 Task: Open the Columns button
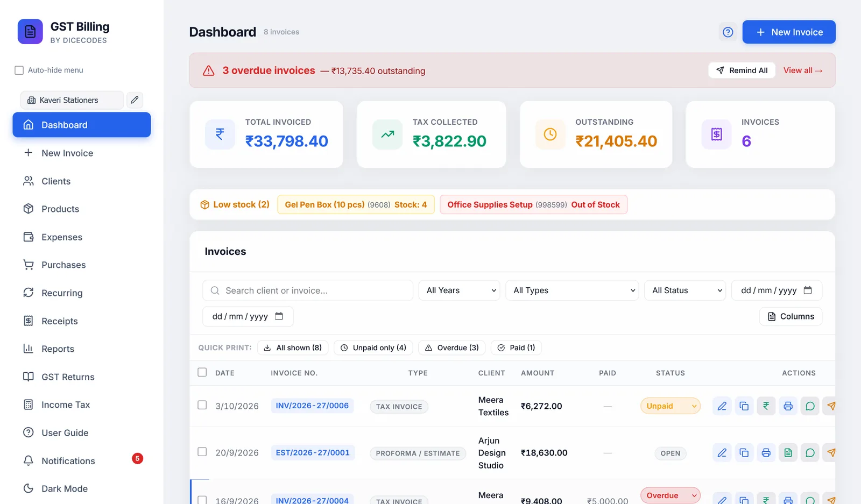tap(791, 316)
